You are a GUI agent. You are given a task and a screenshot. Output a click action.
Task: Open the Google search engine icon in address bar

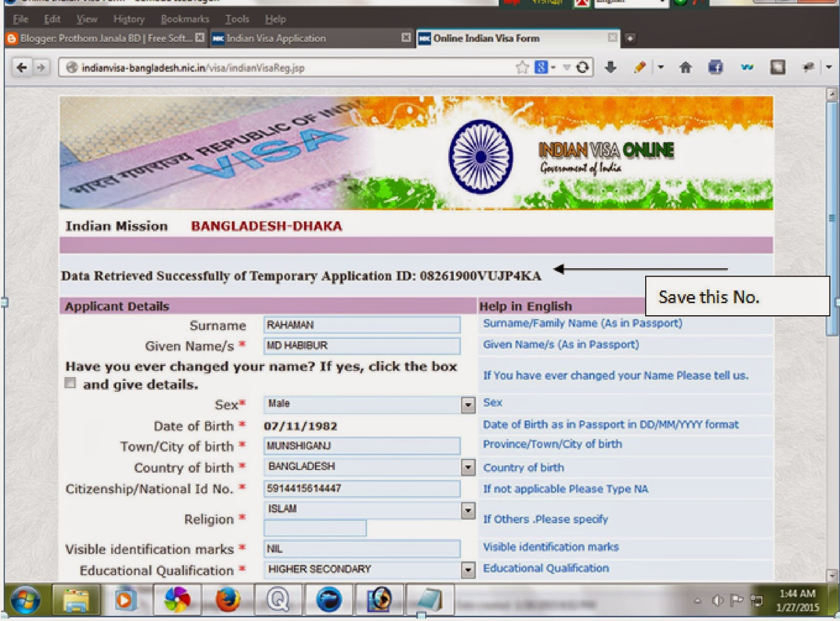click(x=541, y=67)
